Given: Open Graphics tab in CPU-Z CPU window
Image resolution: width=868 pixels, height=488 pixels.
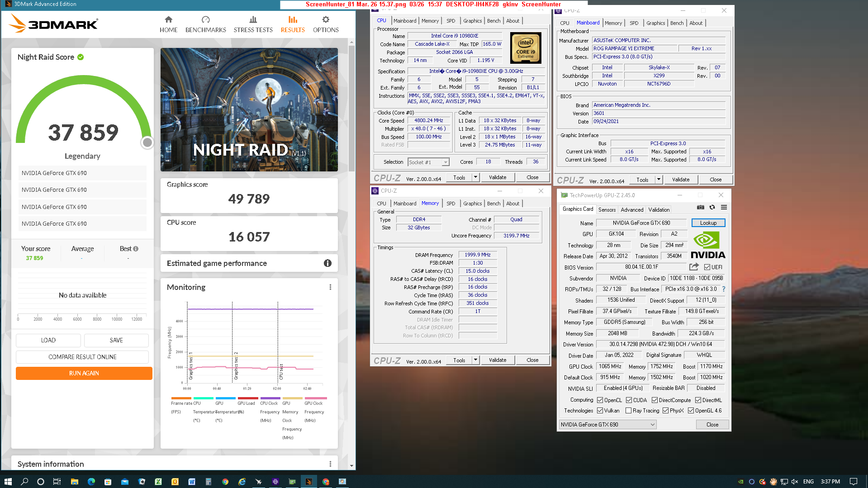Looking at the screenshot, I should click(x=472, y=21).
